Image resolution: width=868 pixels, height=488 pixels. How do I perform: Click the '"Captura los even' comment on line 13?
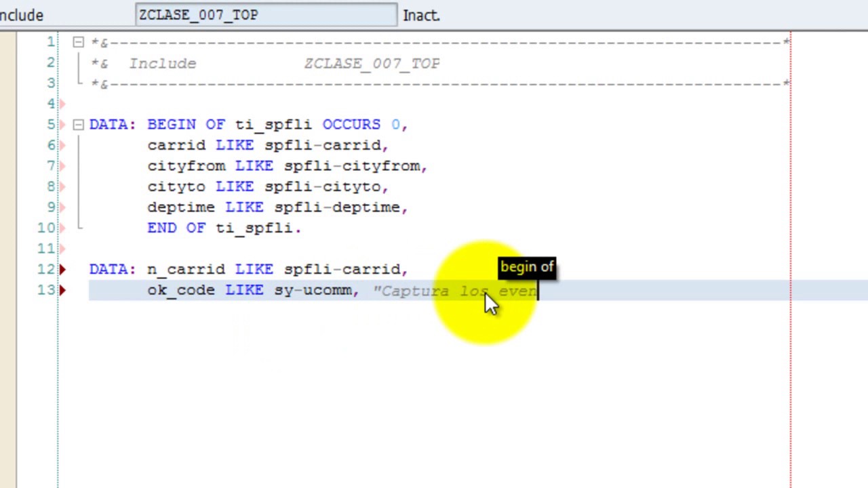click(x=455, y=291)
